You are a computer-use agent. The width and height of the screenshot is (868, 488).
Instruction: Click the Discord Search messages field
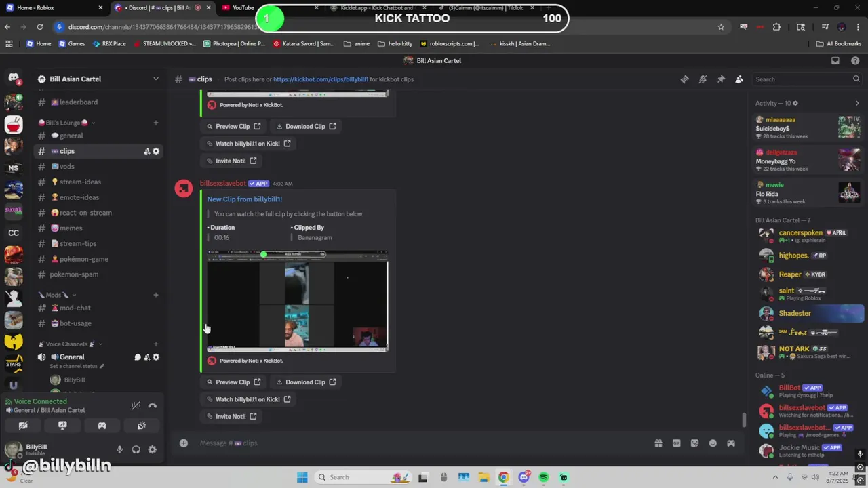(807, 79)
